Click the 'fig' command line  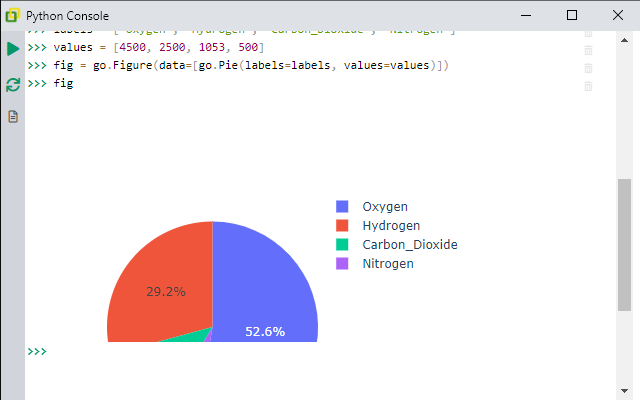click(x=63, y=83)
